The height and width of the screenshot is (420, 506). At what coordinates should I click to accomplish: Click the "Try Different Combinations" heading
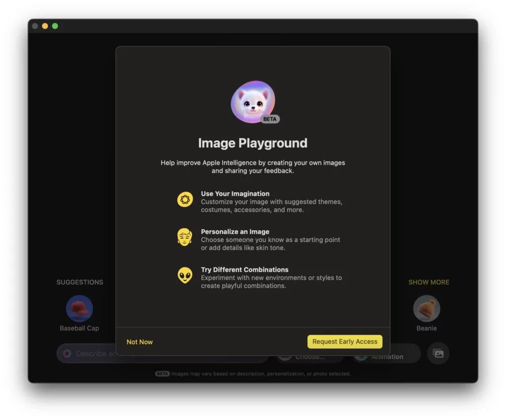245,270
